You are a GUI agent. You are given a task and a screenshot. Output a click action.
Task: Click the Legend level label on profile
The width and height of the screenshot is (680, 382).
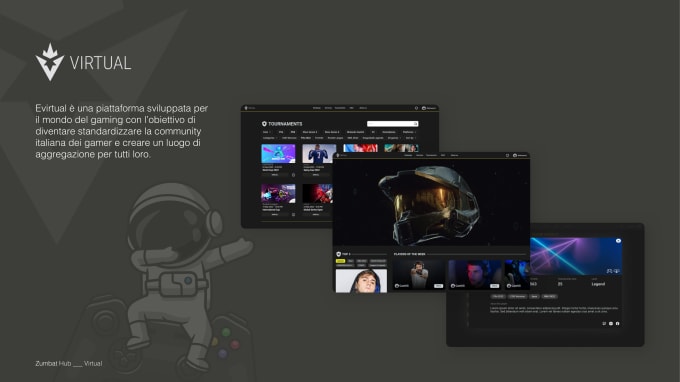[x=598, y=284]
